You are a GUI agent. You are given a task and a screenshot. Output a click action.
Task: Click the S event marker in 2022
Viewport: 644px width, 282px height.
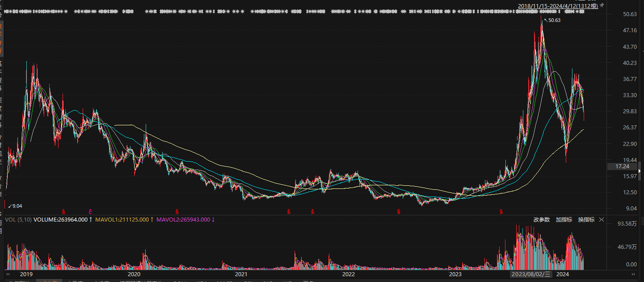(398, 211)
